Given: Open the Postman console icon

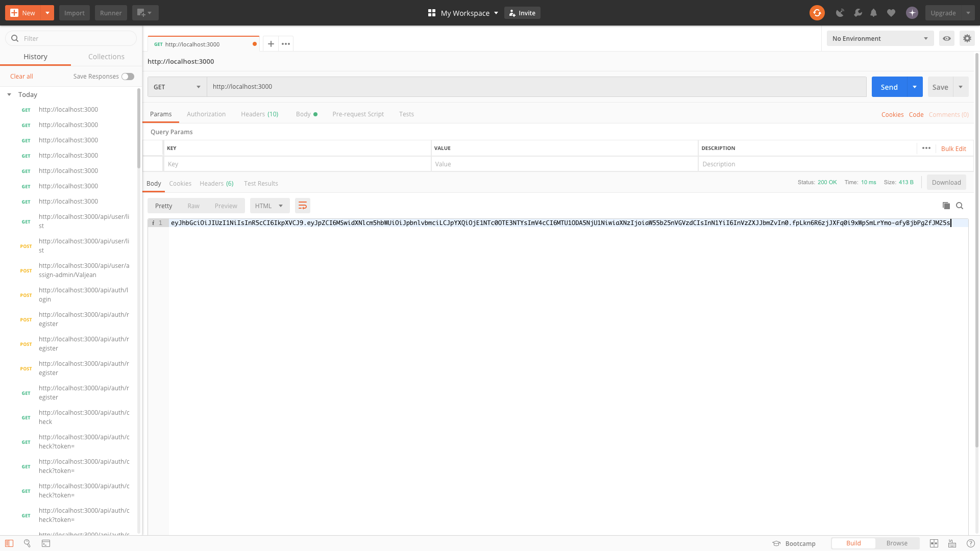Looking at the screenshot, I should (46, 543).
